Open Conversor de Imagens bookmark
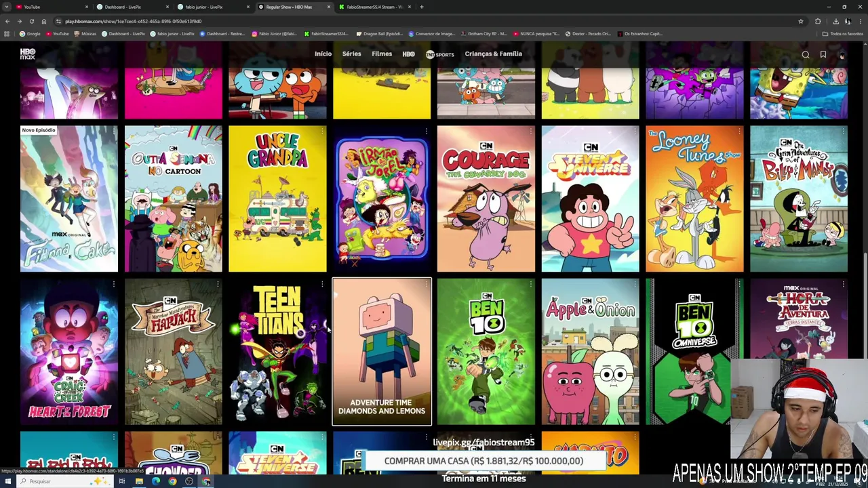The width and height of the screenshot is (868, 488). pos(431,34)
